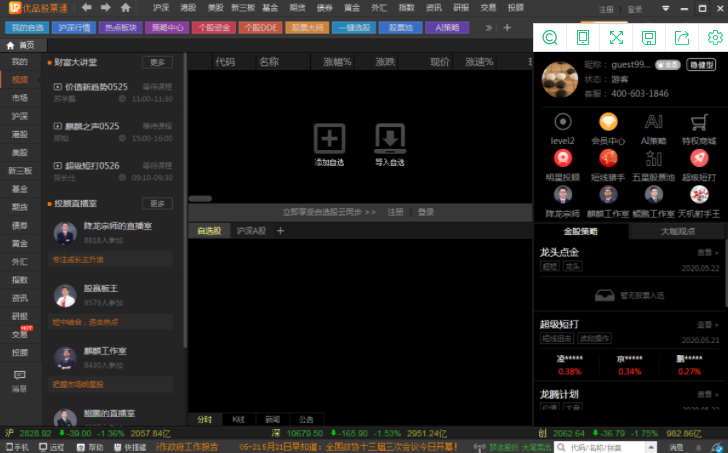Click the fullscreen expand arrows icon
The width and height of the screenshot is (728, 453).
point(616,38)
